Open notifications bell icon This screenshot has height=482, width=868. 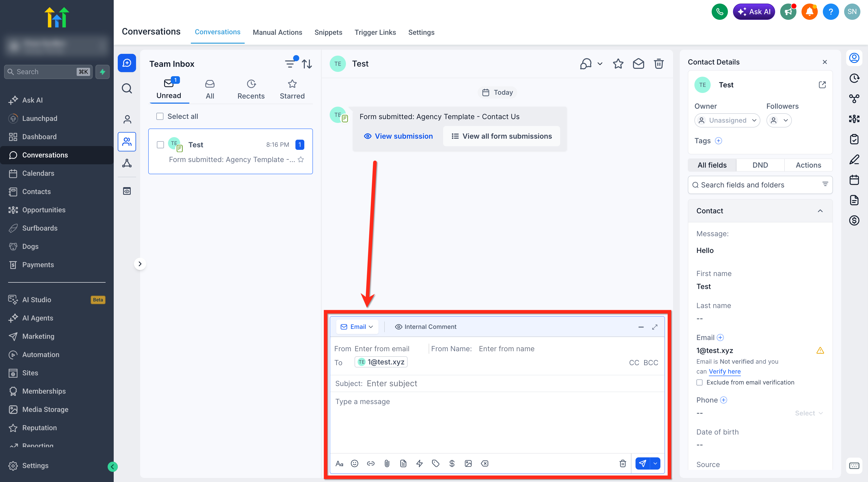pyautogui.click(x=809, y=12)
